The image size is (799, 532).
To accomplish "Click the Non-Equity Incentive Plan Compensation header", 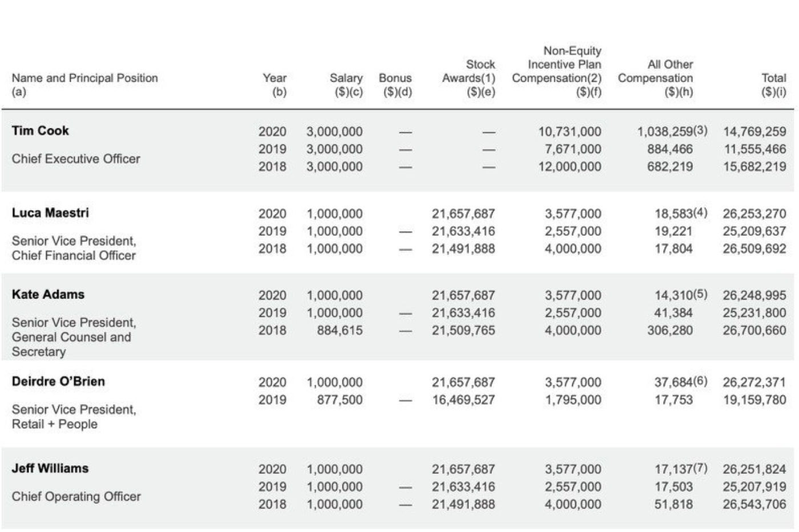I will click(556, 71).
